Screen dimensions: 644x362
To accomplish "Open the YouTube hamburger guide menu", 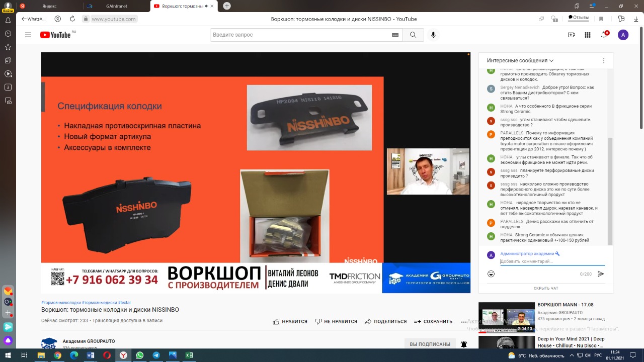I will (28, 35).
